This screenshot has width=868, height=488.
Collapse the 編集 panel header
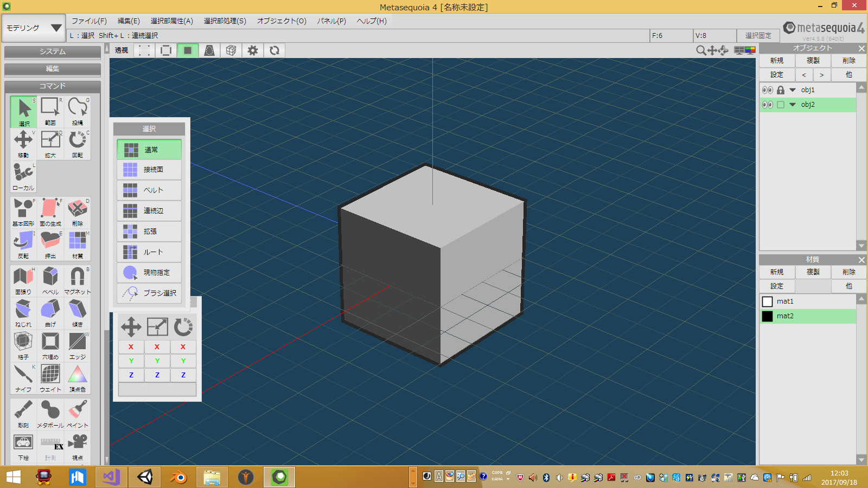(53, 69)
